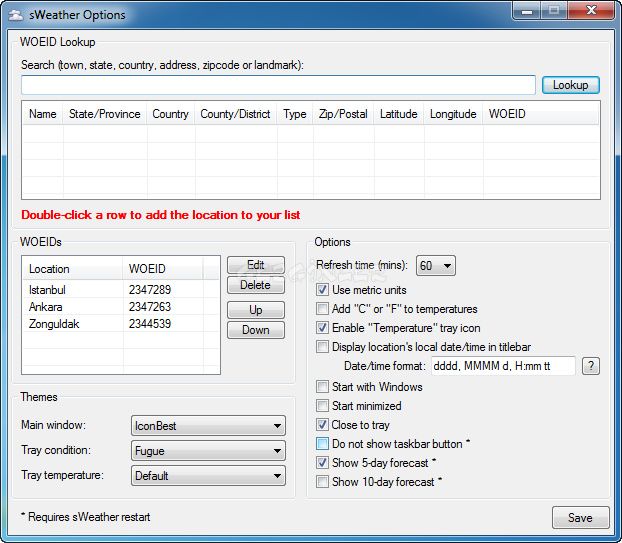622x543 pixels.
Task: Select the Ankara location row
Action: tap(121, 307)
